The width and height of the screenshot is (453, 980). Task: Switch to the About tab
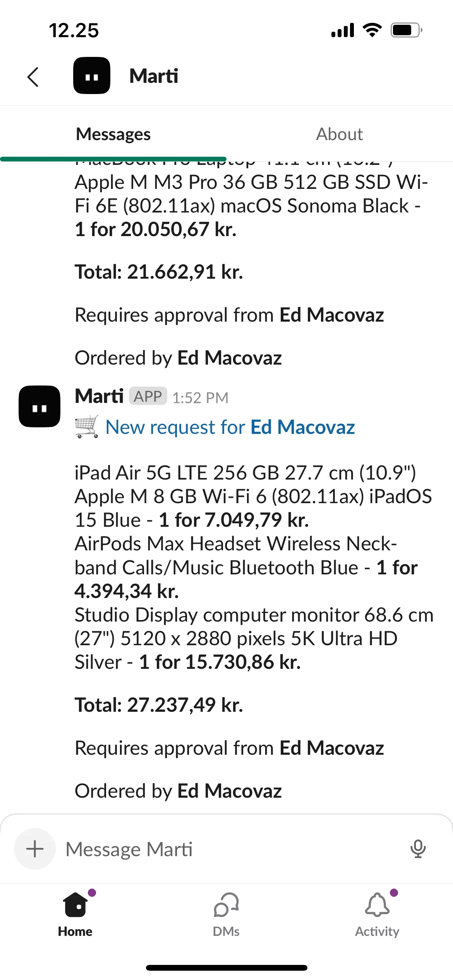point(339,134)
